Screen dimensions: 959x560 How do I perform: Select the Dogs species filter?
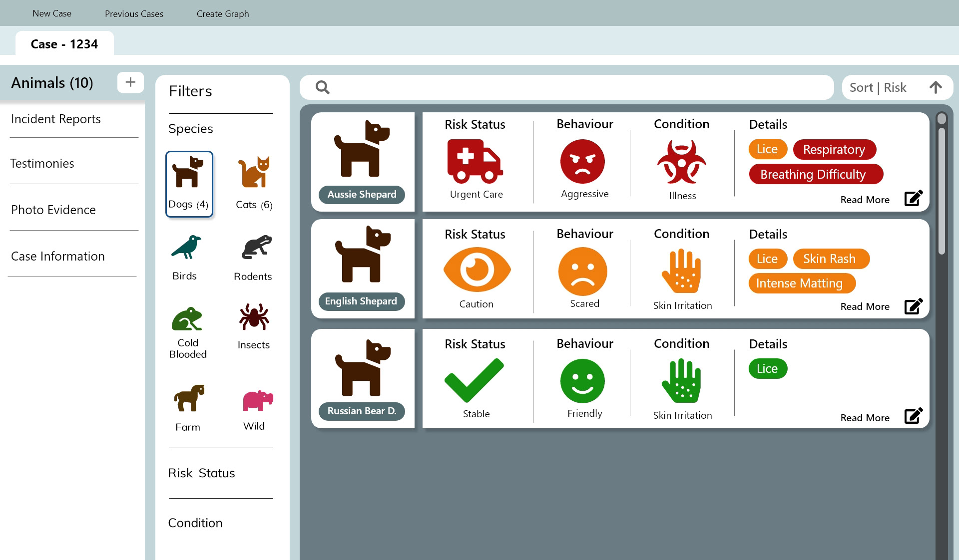pos(189,184)
